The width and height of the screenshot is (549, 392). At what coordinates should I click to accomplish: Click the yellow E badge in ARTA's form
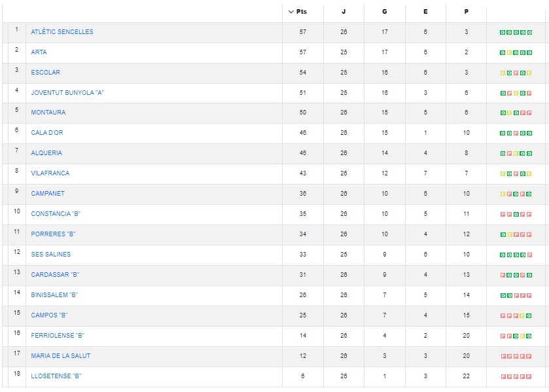click(x=509, y=52)
